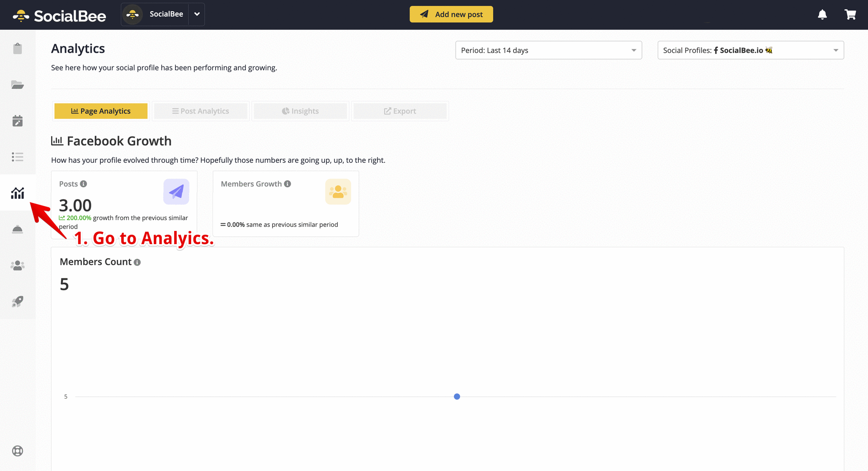Open the clipboard icon in the sidebar
868x471 pixels.
click(x=17, y=48)
